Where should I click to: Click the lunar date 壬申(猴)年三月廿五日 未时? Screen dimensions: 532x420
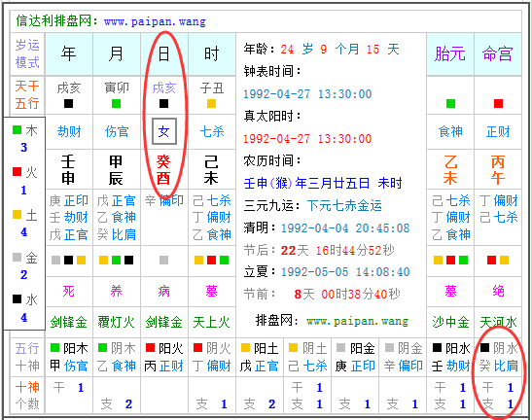323,184
